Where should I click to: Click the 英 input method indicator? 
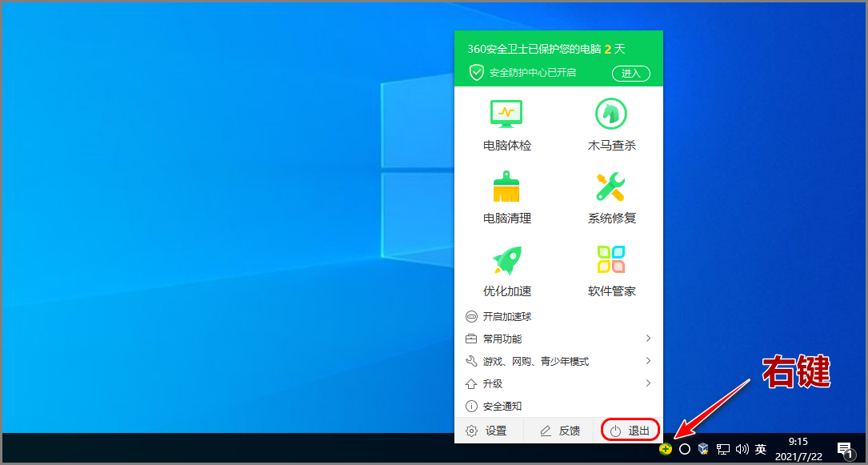coord(761,449)
